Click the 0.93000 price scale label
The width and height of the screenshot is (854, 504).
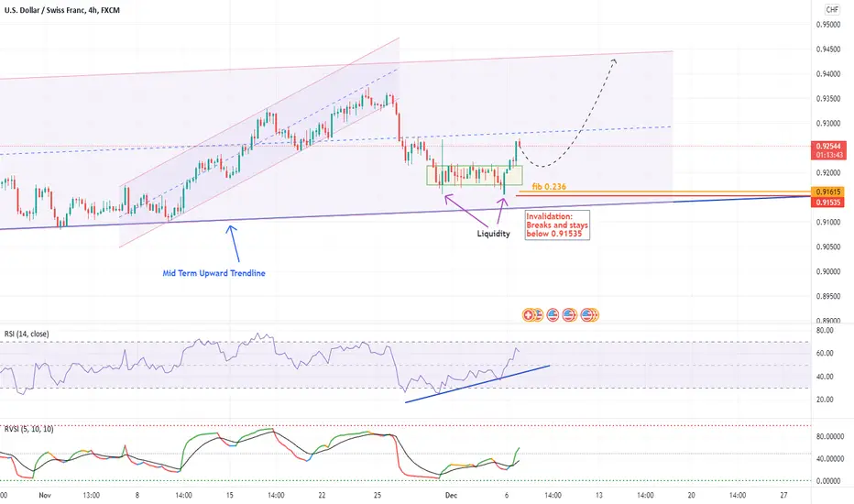pyautogui.click(x=827, y=124)
